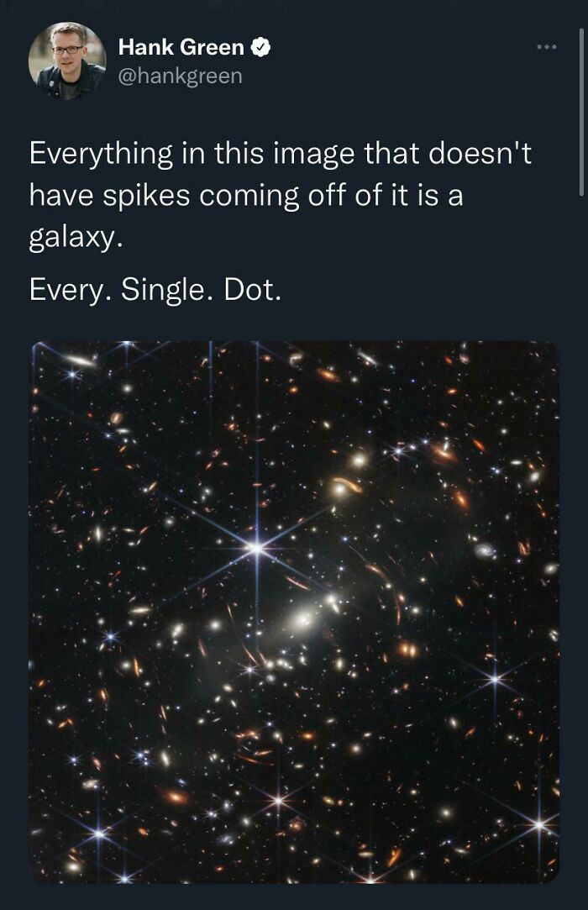Open Hank Green's profile avatar

(x=67, y=61)
